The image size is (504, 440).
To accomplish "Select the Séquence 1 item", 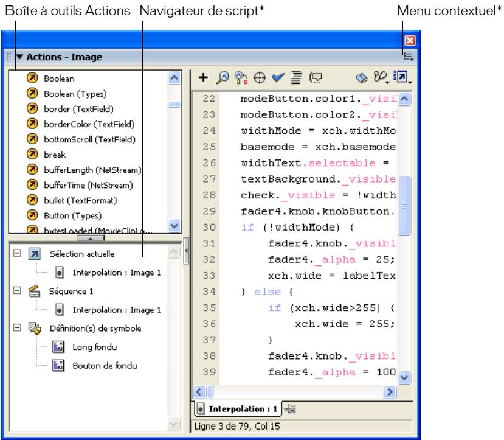I will tap(71, 291).
